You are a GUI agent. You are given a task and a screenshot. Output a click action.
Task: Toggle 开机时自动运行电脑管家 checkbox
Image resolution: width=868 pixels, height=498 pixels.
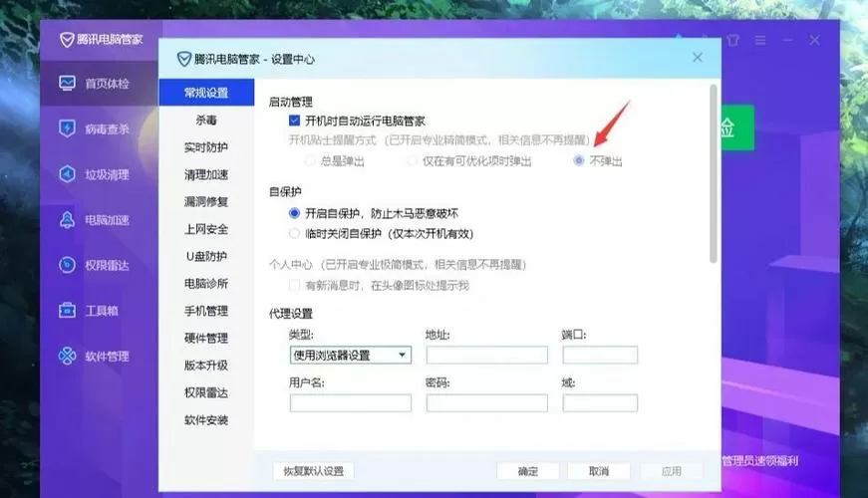tap(295, 121)
